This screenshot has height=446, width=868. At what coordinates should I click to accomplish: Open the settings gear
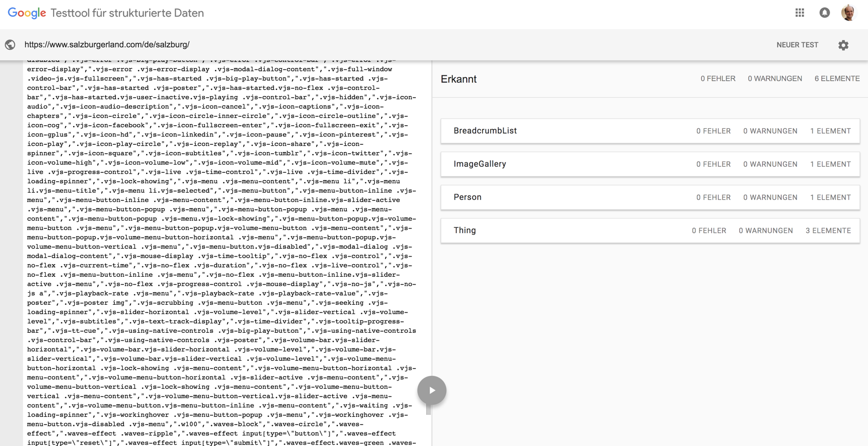[x=843, y=45]
